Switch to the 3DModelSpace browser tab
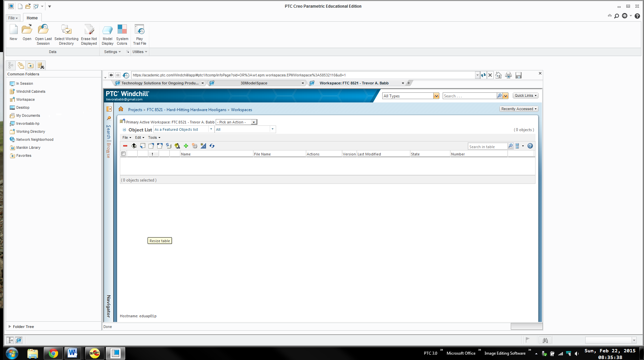The height and width of the screenshot is (360, 644). coord(254,83)
